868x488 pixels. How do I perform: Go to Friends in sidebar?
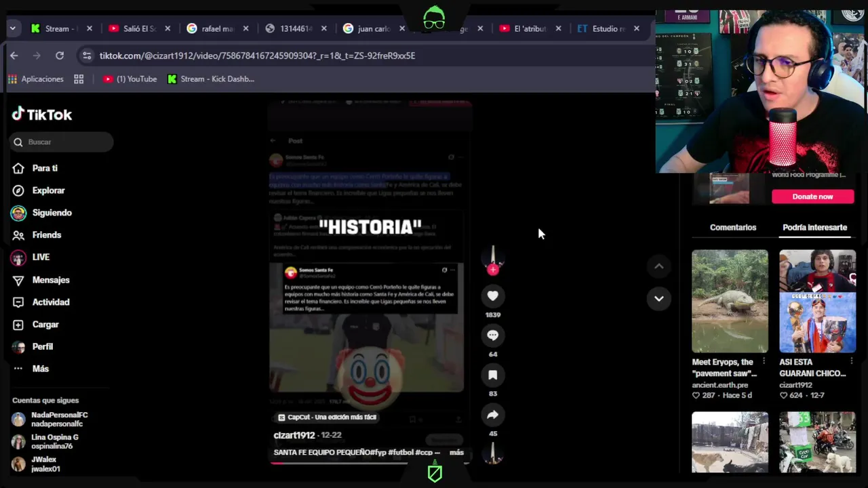(46, 235)
